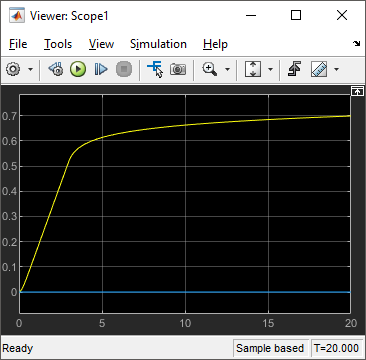
Task: Minimize the Scope1 window
Action: pos(250,15)
